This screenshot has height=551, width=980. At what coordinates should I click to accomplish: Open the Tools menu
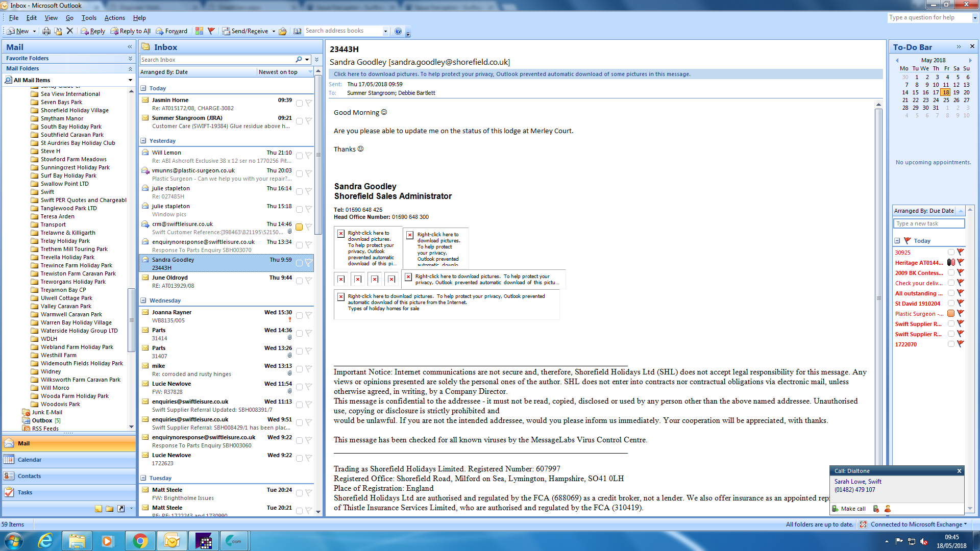pos(88,18)
